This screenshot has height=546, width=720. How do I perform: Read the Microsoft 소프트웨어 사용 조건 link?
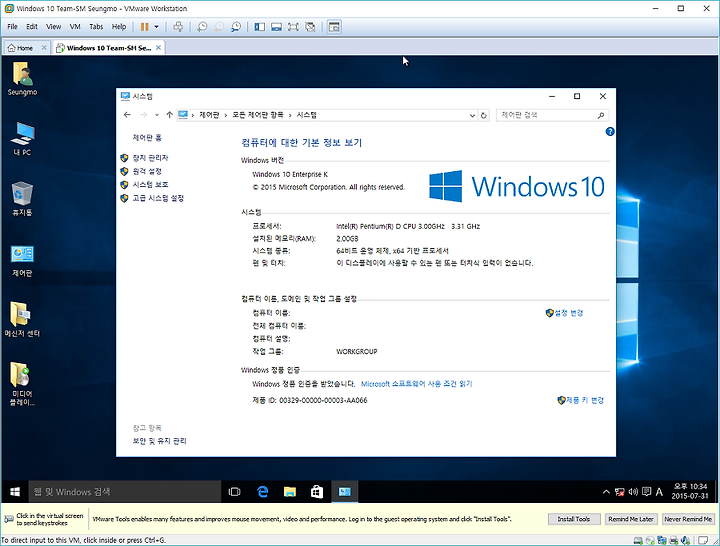(x=416, y=384)
